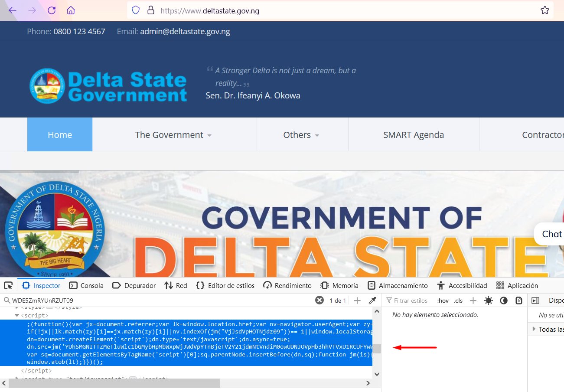Activate the element picker icon in DevTools
The image size is (564, 392).
8,285
